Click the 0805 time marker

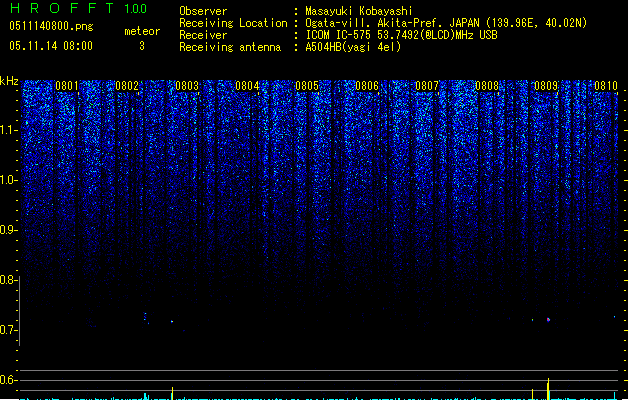click(307, 86)
